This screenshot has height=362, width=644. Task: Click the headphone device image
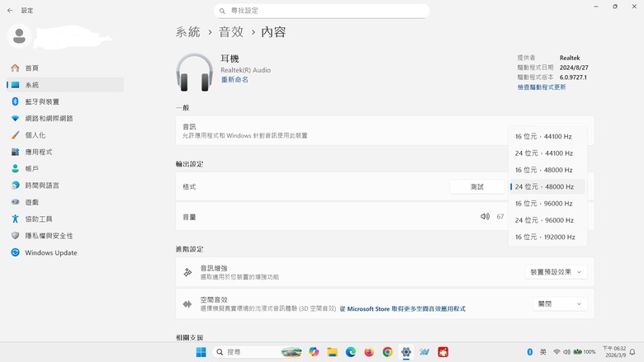pyautogui.click(x=194, y=73)
